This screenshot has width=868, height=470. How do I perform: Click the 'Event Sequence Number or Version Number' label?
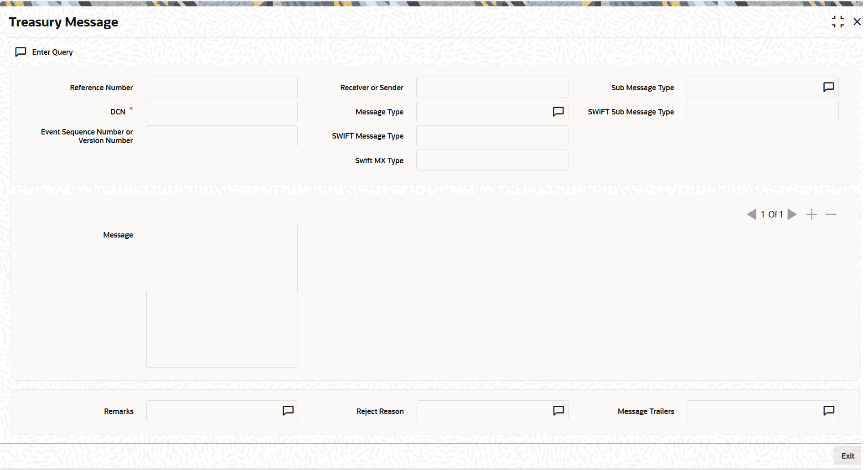click(87, 136)
